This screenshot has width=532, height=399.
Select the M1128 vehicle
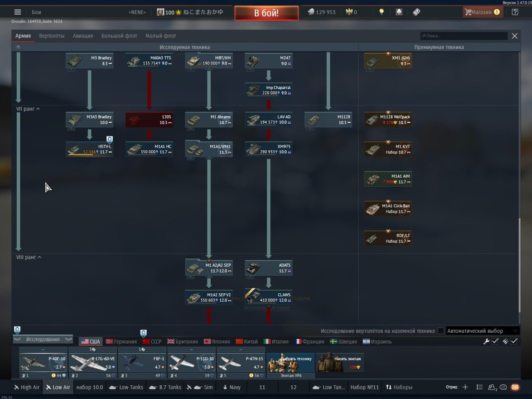click(x=328, y=120)
